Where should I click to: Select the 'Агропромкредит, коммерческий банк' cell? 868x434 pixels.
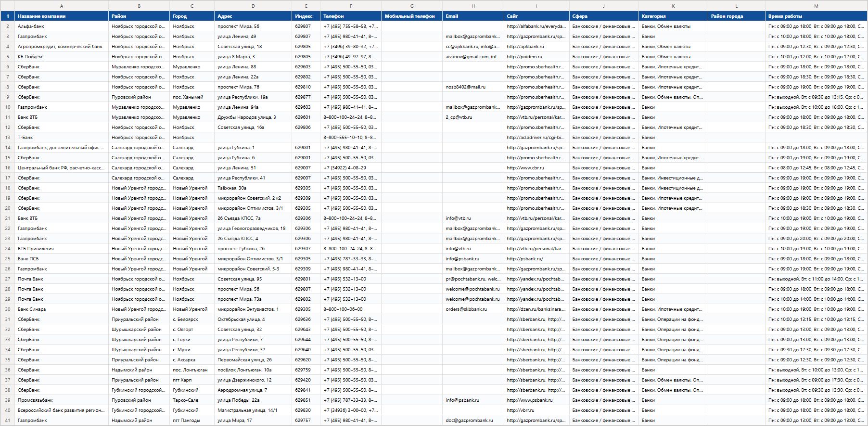click(62, 47)
